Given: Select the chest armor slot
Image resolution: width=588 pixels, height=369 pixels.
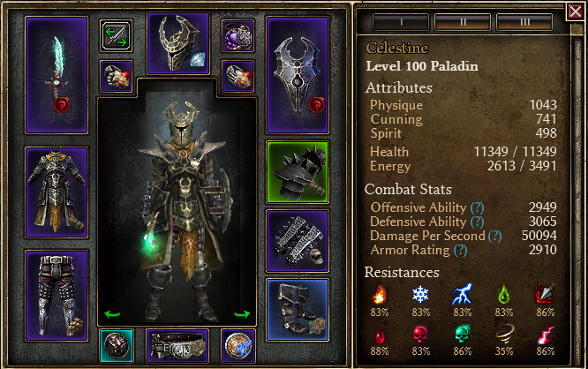Looking at the screenshot, I should point(57,192).
